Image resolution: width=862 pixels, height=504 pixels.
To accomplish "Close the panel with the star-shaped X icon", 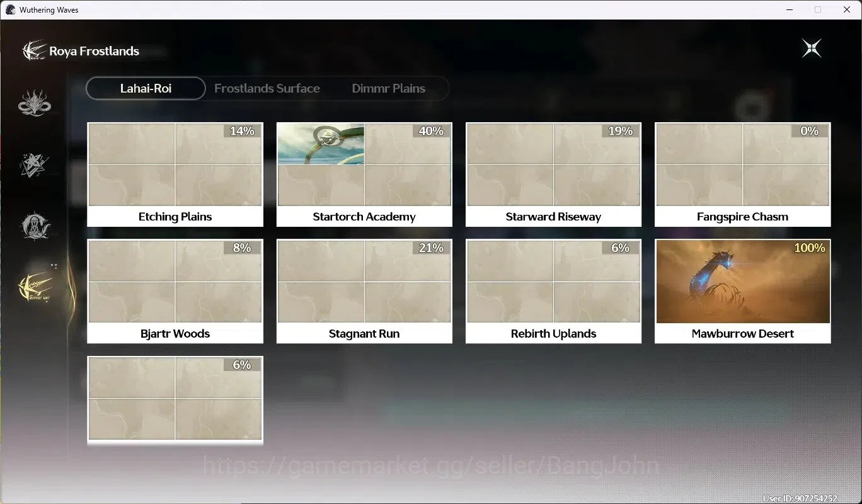I will (x=812, y=49).
